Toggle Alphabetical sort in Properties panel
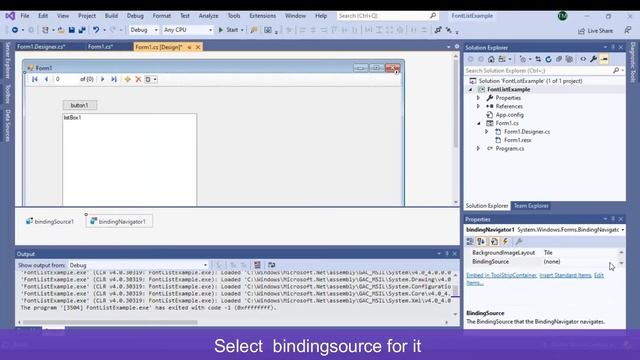The width and height of the screenshot is (640, 360). [x=481, y=242]
